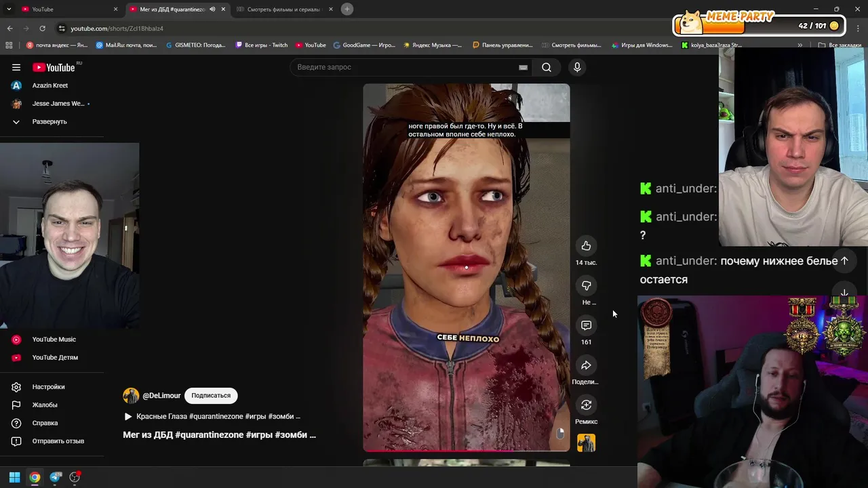Start voice search with microphone
The image size is (868, 488).
[x=577, y=67]
